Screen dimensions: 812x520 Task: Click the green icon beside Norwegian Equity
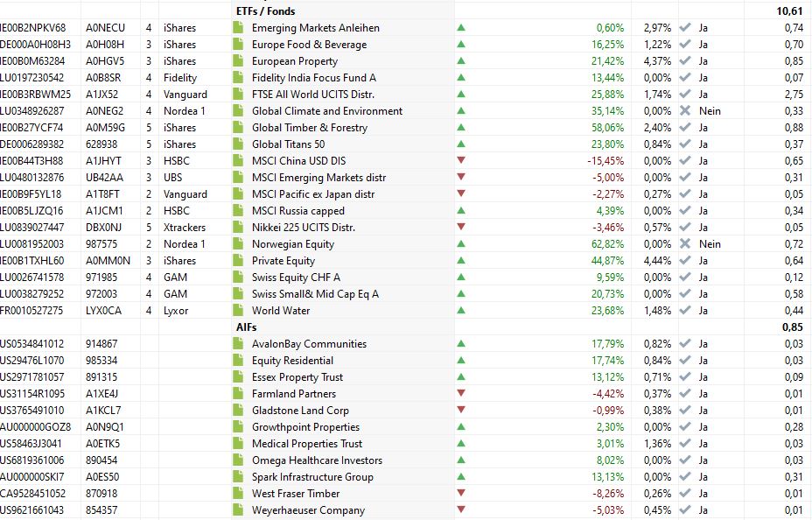(237, 244)
